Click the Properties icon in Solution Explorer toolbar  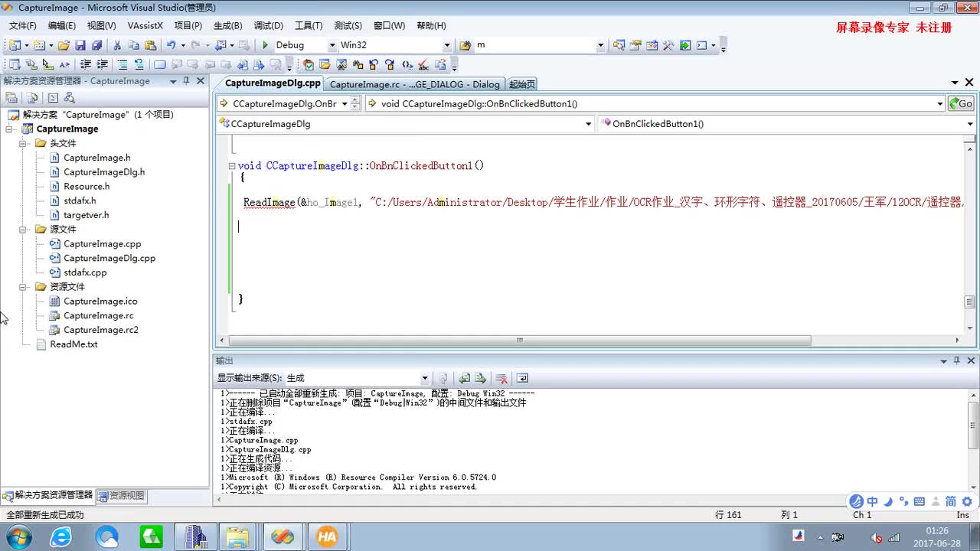(11, 97)
